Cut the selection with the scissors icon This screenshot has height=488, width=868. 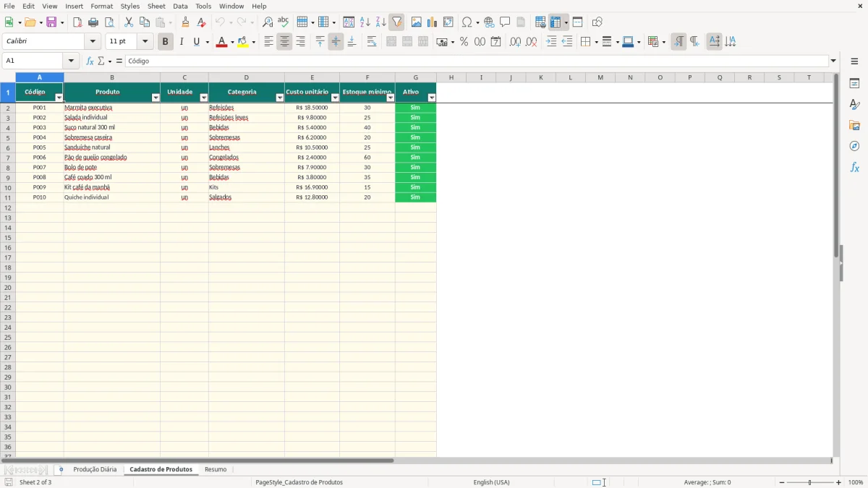coord(129,22)
